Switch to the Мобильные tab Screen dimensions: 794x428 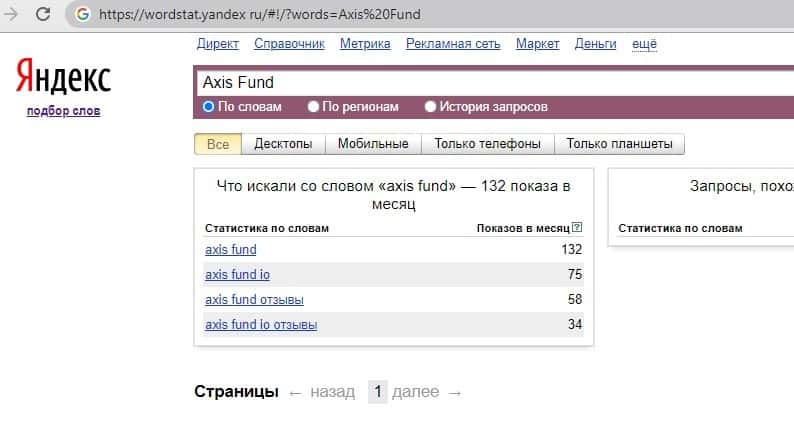click(373, 144)
